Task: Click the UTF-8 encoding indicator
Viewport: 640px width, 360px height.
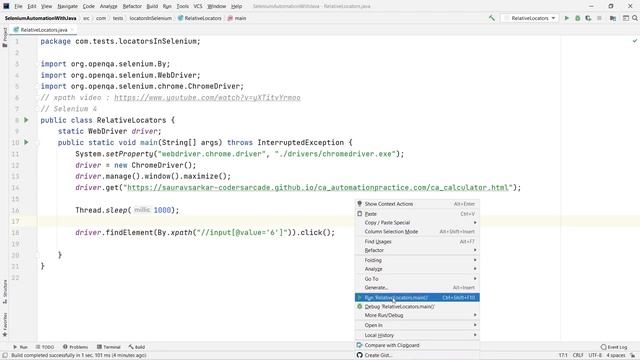Action: pos(595,356)
